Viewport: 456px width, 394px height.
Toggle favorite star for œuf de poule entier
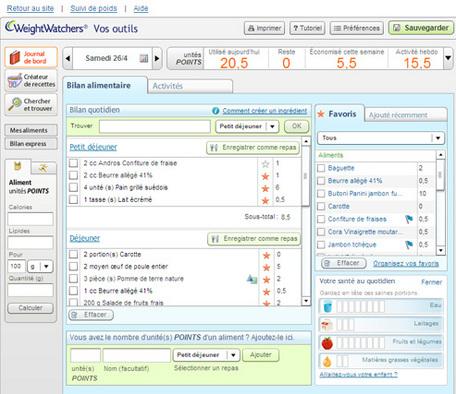(x=266, y=267)
